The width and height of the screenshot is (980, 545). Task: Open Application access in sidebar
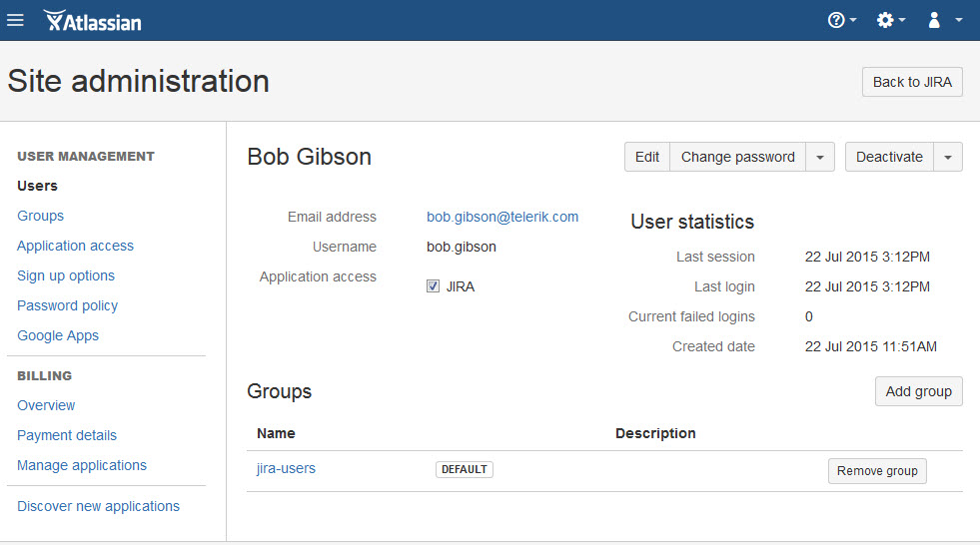click(76, 246)
